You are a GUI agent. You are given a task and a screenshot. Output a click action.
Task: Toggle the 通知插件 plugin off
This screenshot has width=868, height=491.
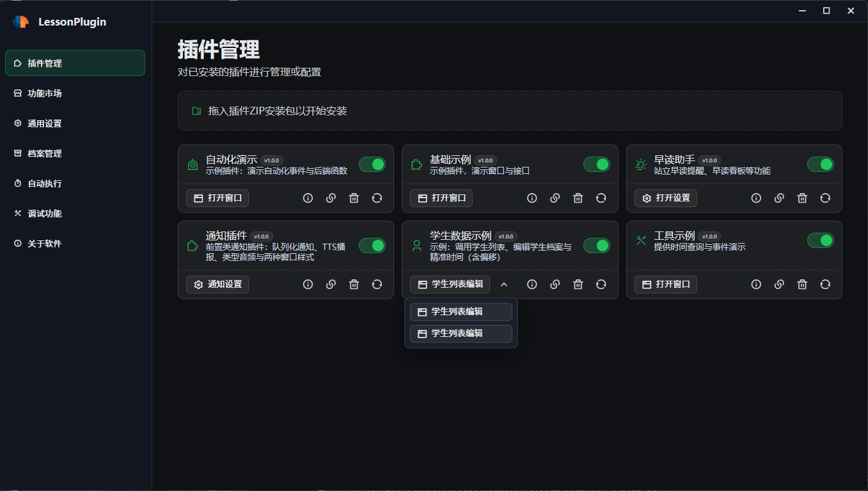pyautogui.click(x=372, y=245)
